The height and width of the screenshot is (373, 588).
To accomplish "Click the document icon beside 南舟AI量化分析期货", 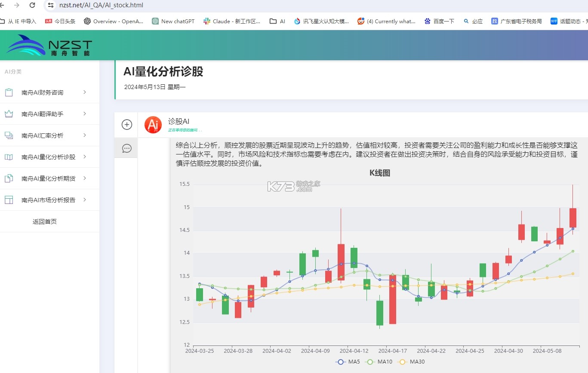I will [x=9, y=179].
